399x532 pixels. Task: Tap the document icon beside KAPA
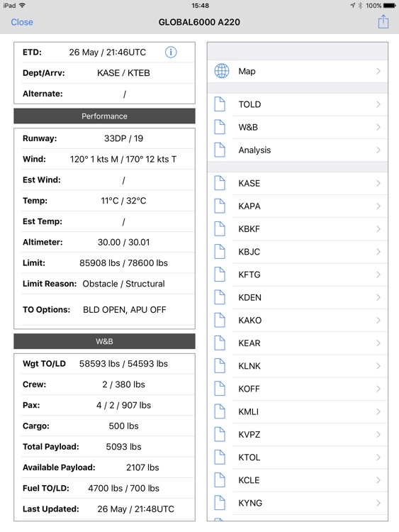point(220,206)
